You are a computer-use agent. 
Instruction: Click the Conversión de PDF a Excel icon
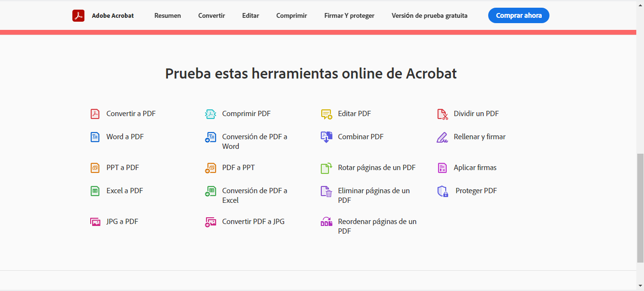click(211, 191)
